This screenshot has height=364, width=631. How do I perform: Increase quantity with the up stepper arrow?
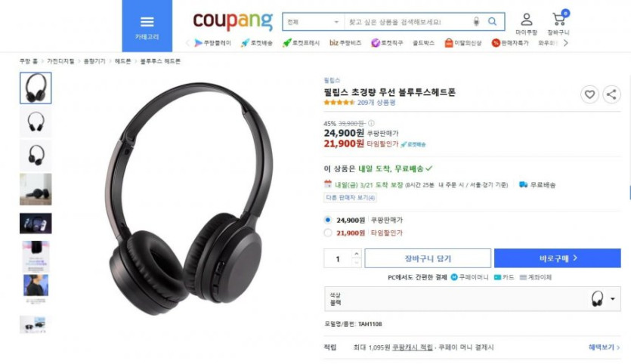[356, 254]
